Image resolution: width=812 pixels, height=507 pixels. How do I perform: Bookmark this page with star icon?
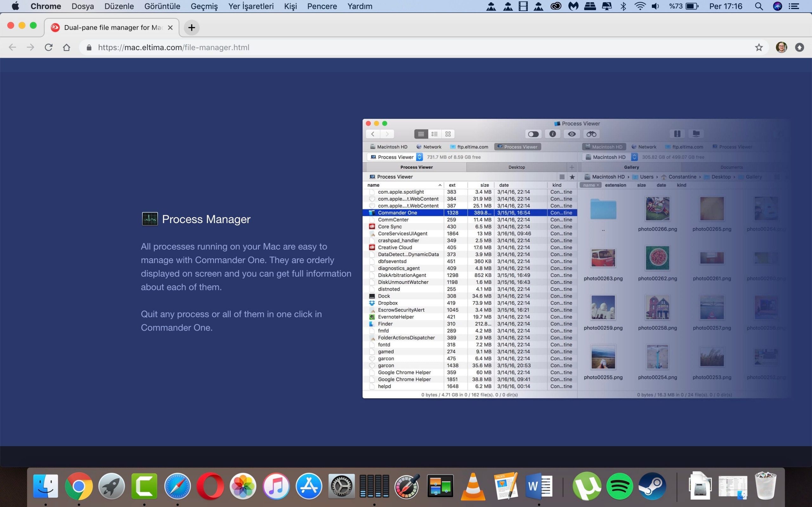pyautogui.click(x=759, y=47)
